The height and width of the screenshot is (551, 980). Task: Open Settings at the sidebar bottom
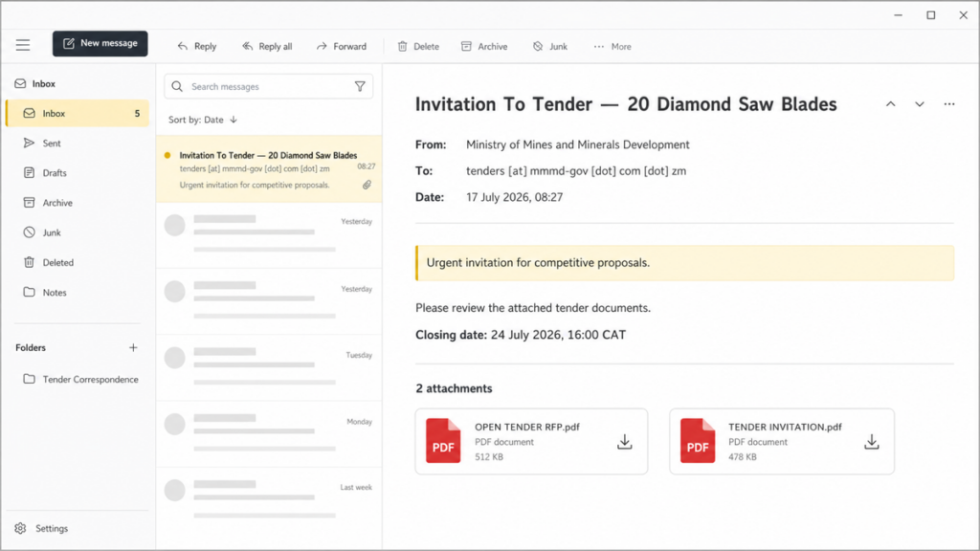pyautogui.click(x=42, y=528)
